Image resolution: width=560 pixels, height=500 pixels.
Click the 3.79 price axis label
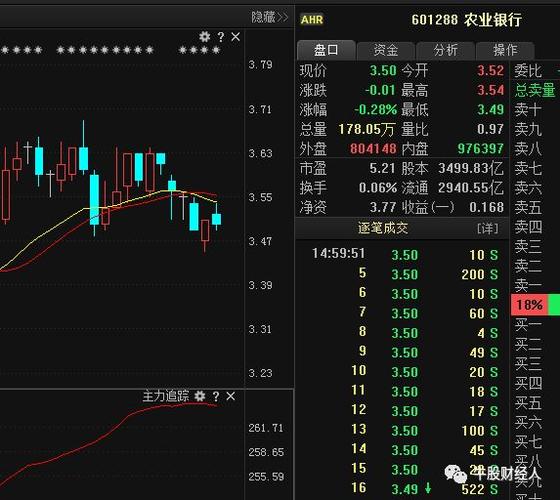pos(260,65)
